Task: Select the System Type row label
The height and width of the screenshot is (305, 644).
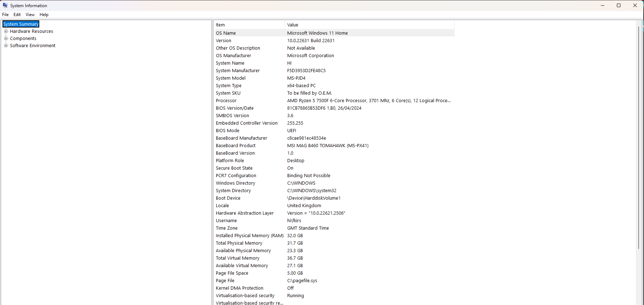Action: (x=229, y=85)
